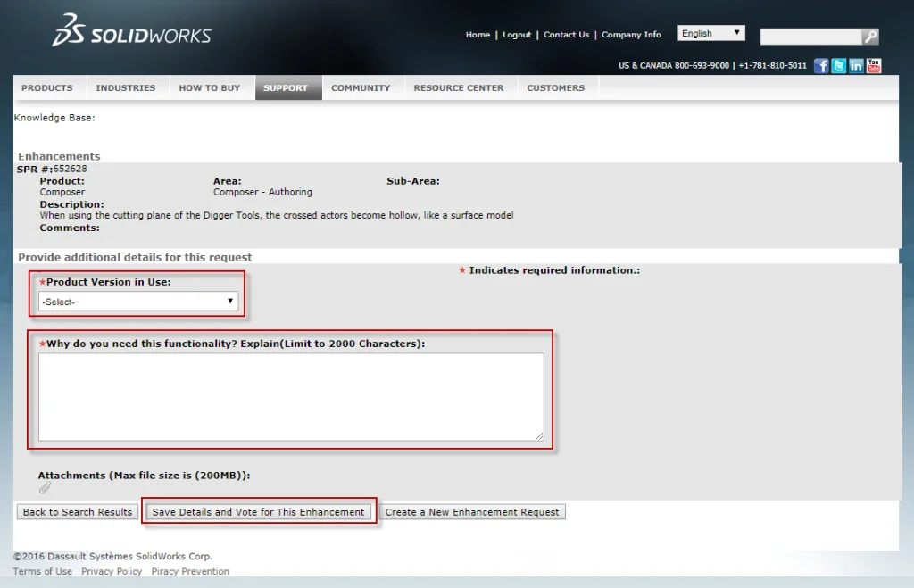Go to the Home link
The height and width of the screenshot is (588, 914).
pos(478,35)
